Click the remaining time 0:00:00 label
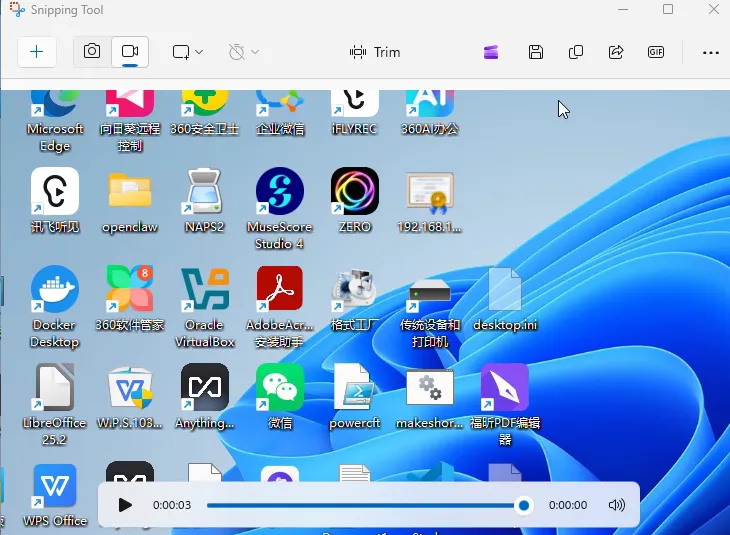The image size is (730, 535). pos(568,505)
